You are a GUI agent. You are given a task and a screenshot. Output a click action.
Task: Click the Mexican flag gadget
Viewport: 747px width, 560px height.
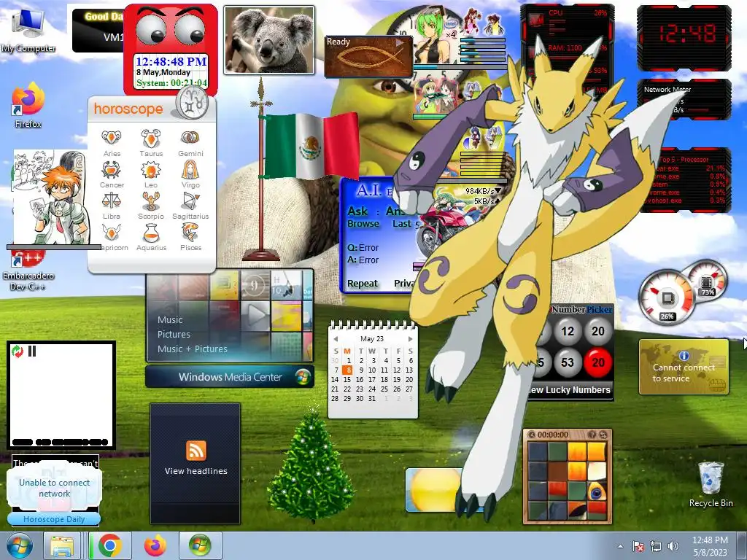point(311,145)
